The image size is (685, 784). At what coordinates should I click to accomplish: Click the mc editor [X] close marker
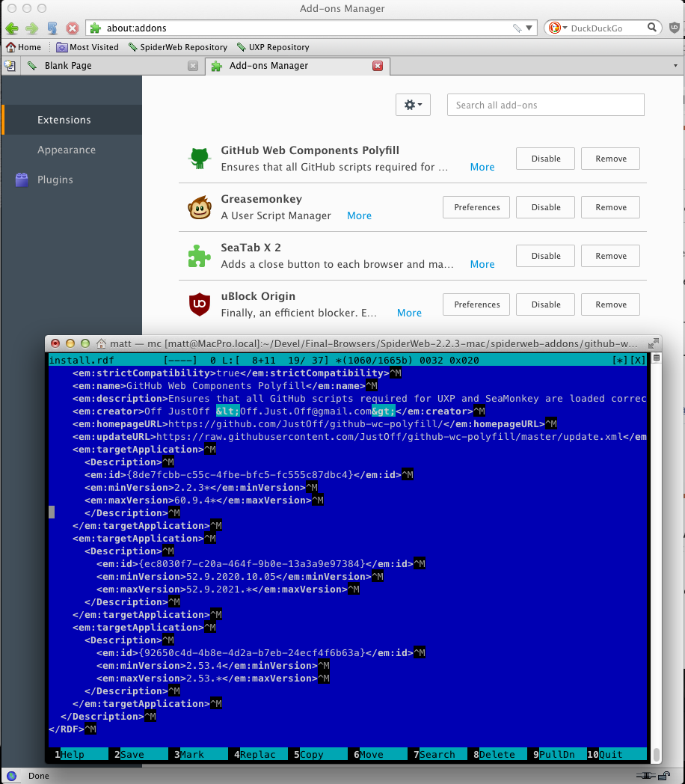pyautogui.click(x=638, y=360)
